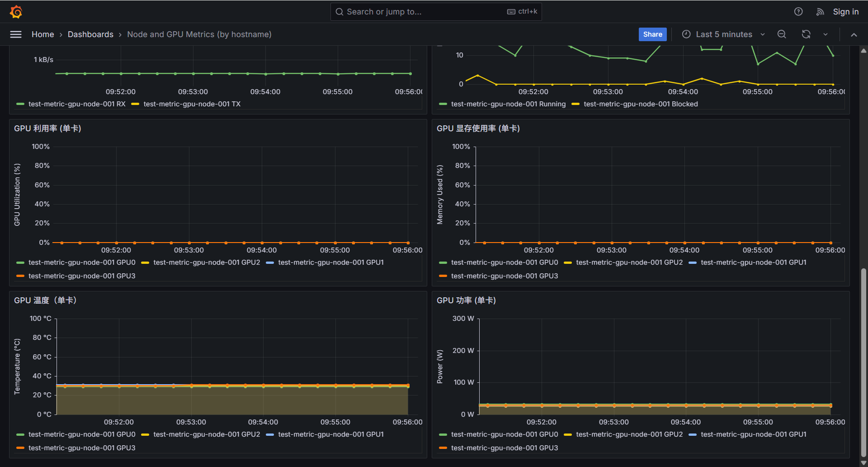Go to Home breadcrumb

(42, 34)
